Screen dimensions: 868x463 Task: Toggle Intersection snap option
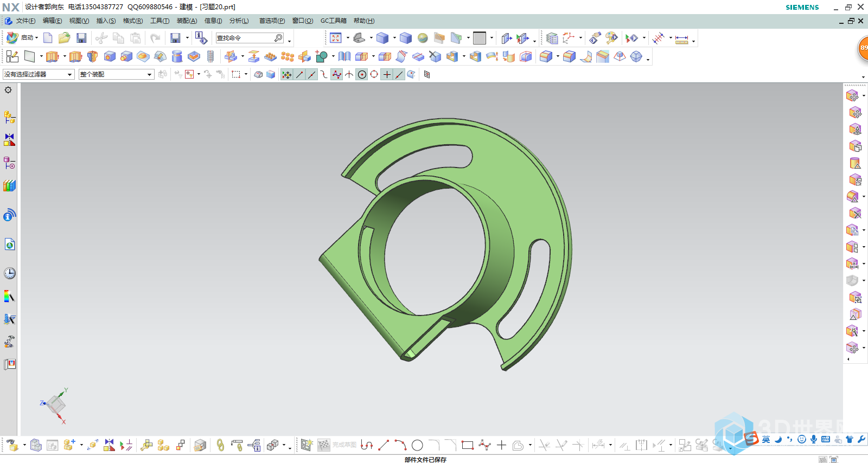[x=349, y=75]
